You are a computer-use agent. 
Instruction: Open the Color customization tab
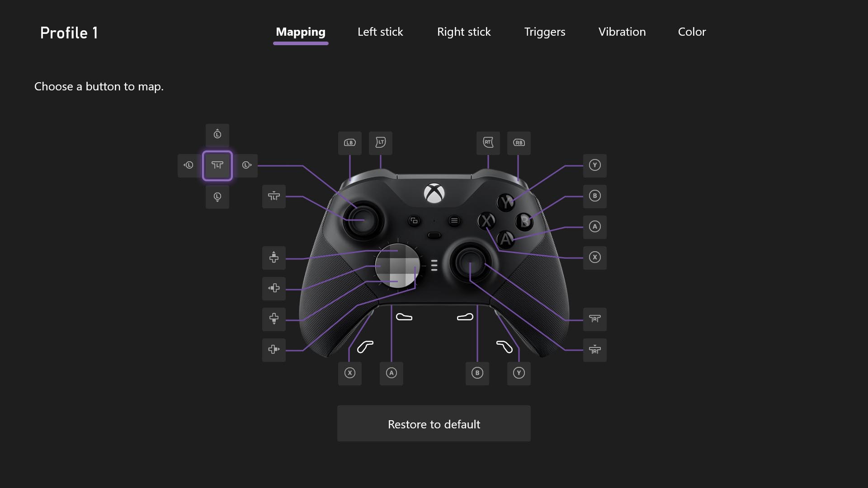point(692,32)
